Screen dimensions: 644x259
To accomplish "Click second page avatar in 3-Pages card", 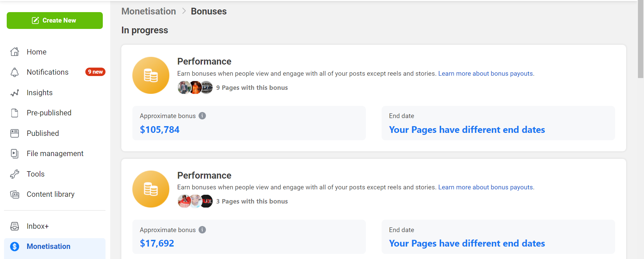I will coord(196,201).
